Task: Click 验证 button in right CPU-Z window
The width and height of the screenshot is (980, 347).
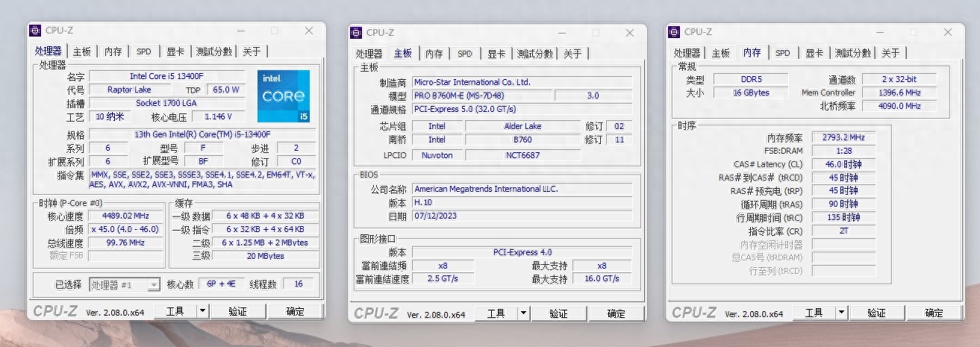Action: click(876, 313)
